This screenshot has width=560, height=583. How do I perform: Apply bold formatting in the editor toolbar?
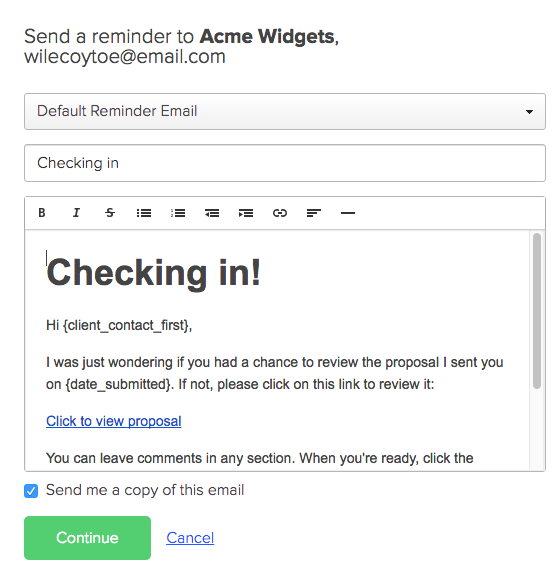click(x=42, y=213)
